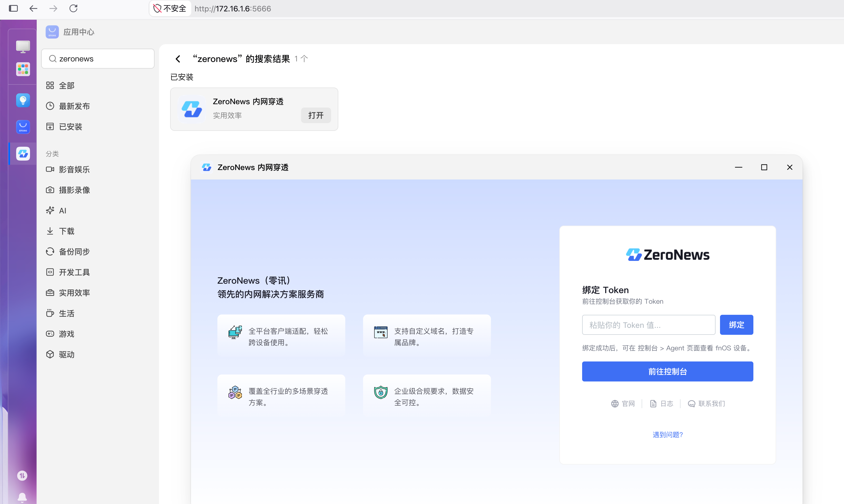Screen dimensions: 844x504
Task: Open 日志 link
Action: 661,403
